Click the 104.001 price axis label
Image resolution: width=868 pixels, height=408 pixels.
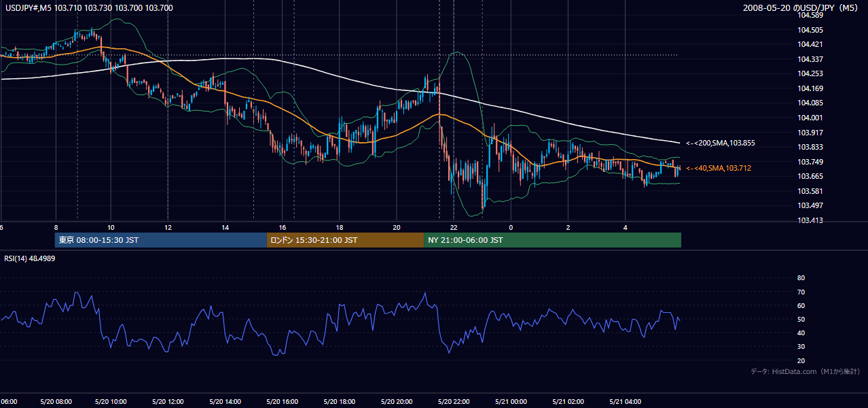coord(810,118)
